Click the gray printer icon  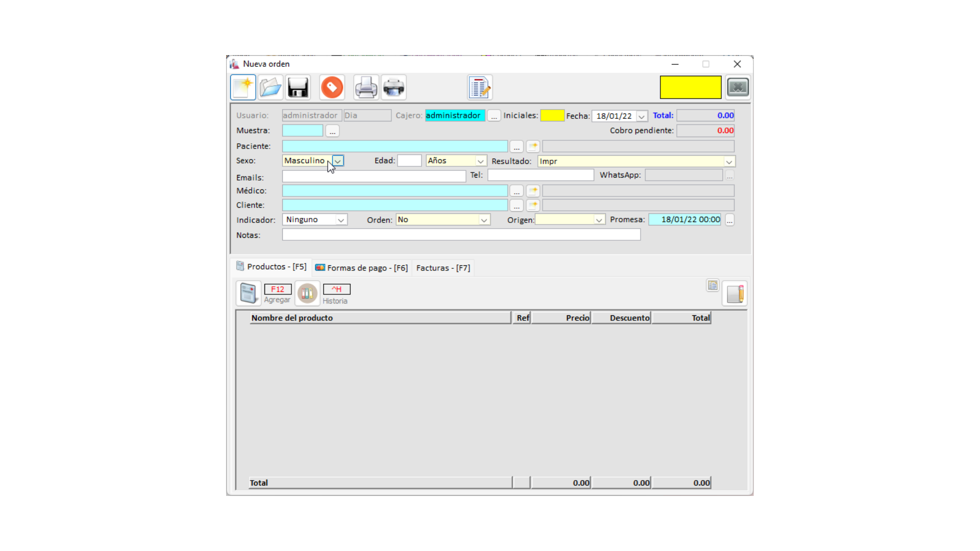click(366, 87)
